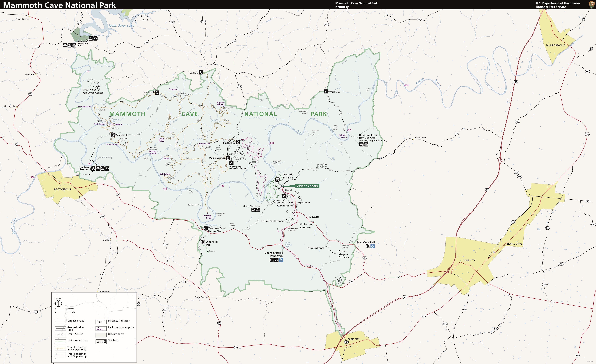This screenshot has width=596, height=364.
Task: Click picnic icon beside Historic Entrance
Action: [x=277, y=180]
